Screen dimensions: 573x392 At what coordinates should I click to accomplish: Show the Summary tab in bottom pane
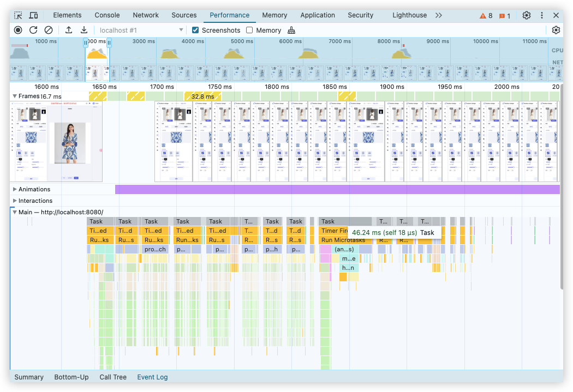tap(29, 377)
